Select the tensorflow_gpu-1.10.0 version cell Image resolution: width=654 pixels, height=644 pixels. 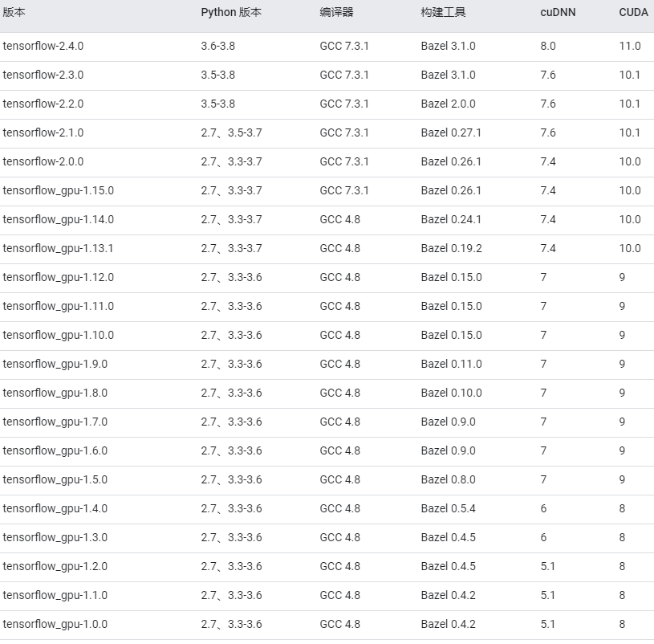59,335
